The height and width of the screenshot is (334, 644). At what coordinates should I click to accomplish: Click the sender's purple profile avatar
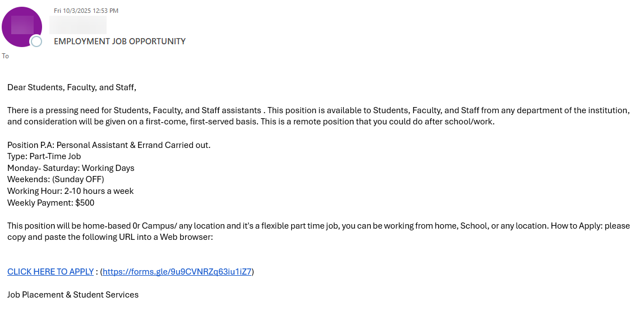click(x=21, y=26)
